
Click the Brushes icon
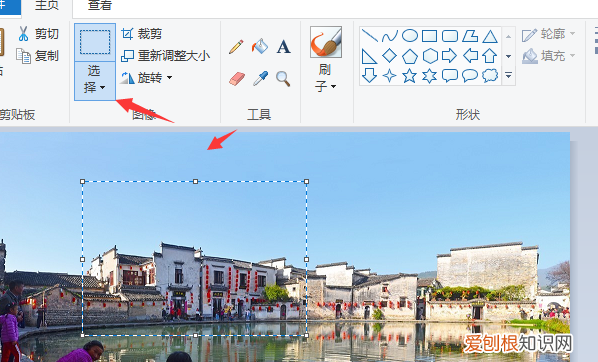point(326,42)
